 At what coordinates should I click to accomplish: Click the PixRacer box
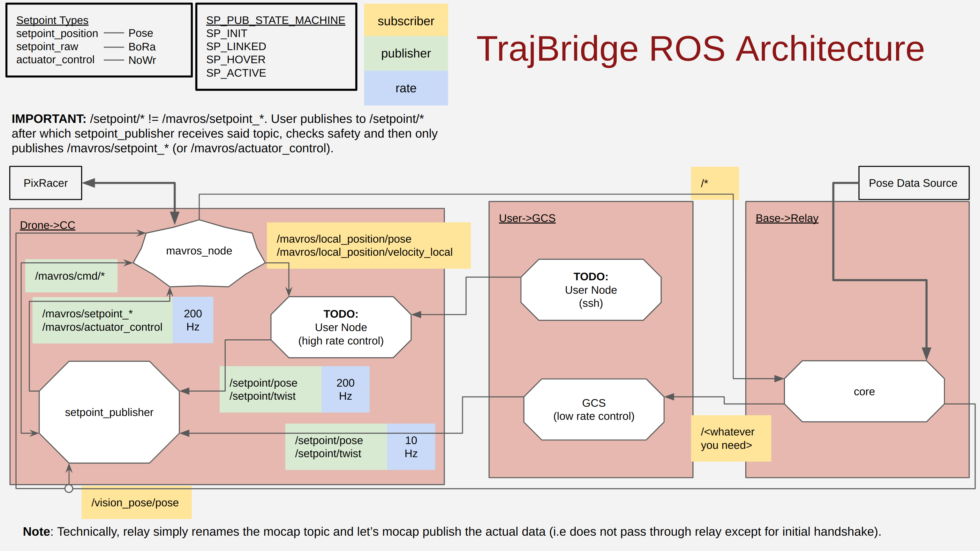click(x=46, y=183)
